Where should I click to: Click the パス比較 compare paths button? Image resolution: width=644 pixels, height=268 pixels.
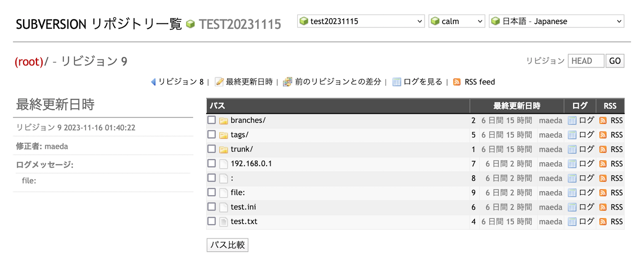228,245
